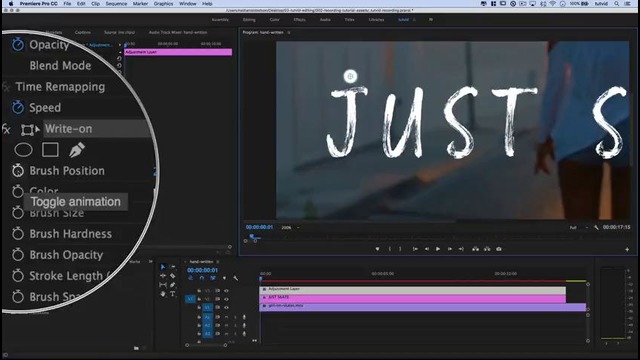Viewport: 640px width, 360px height.
Task: Select the Pen tool in the tools panel
Action: coord(173,284)
